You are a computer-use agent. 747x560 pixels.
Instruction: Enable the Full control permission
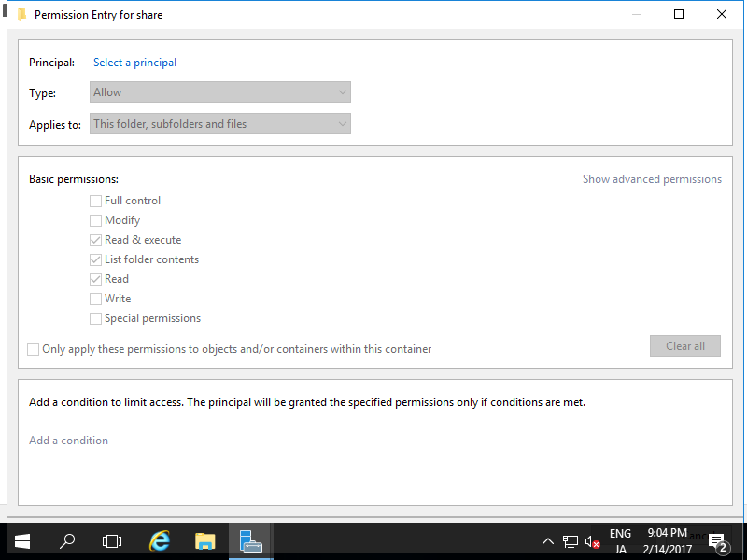pyautogui.click(x=95, y=200)
